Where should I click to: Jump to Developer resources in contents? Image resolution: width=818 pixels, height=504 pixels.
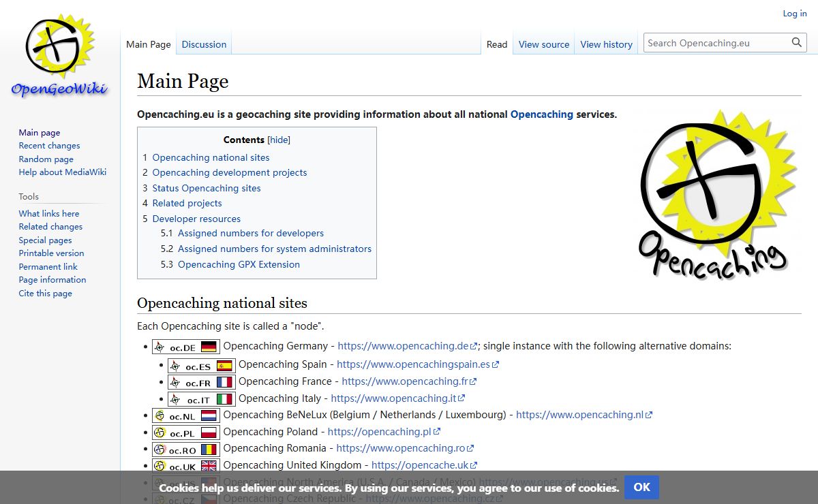[196, 219]
